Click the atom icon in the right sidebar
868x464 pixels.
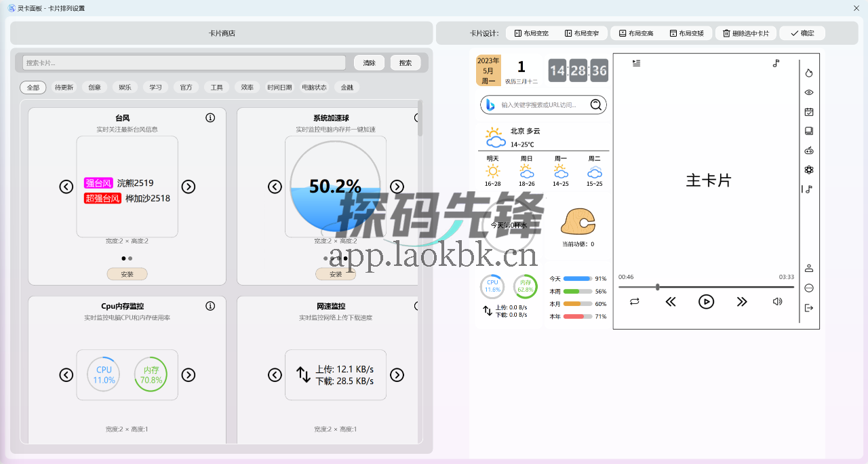(808, 170)
